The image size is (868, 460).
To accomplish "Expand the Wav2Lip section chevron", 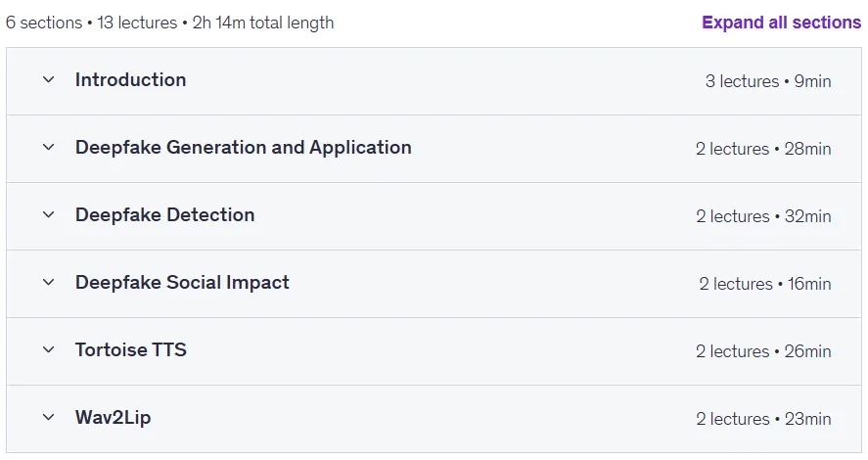I will tap(49, 417).
